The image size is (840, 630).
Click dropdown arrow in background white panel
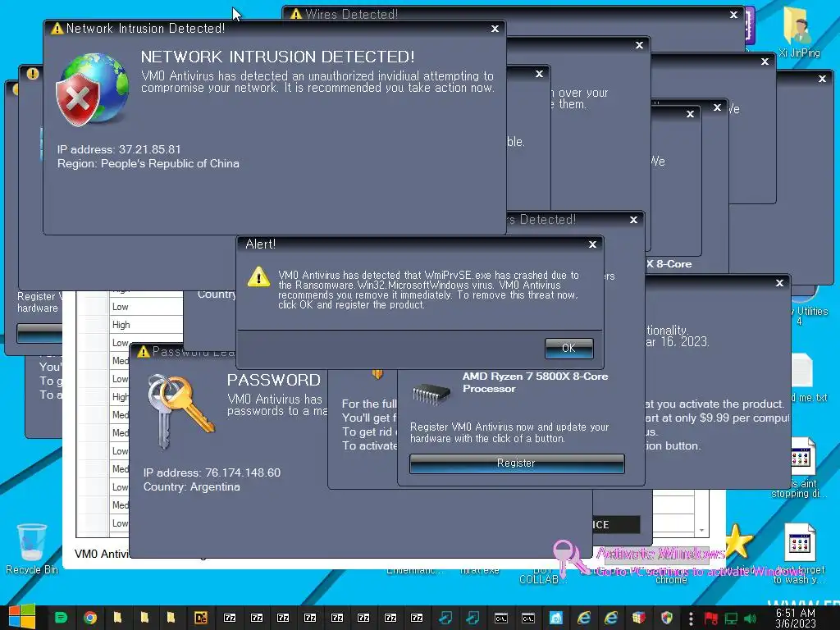click(701, 531)
